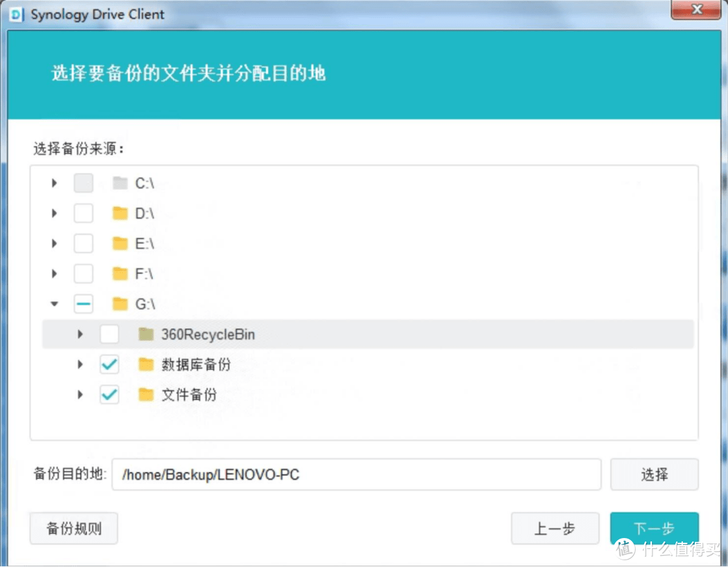The image size is (728, 567).
Task: Click the 360RecycleBin folder icon
Action: pyautogui.click(x=146, y=334)
